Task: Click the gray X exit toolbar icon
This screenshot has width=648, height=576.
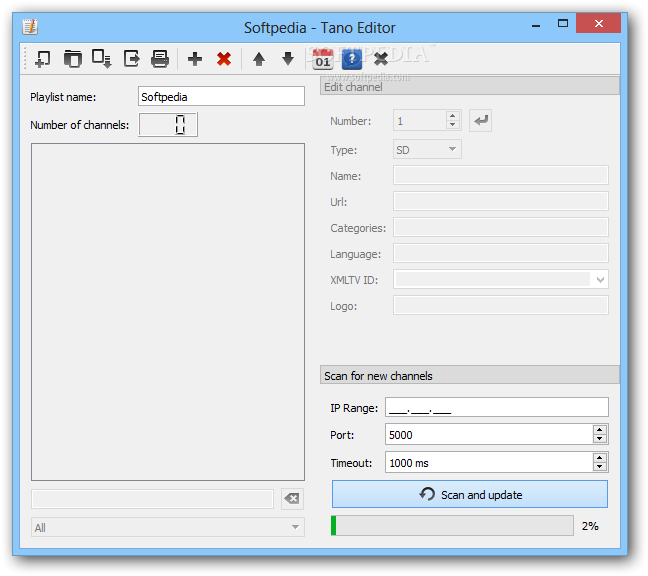Action: point(381,59)
